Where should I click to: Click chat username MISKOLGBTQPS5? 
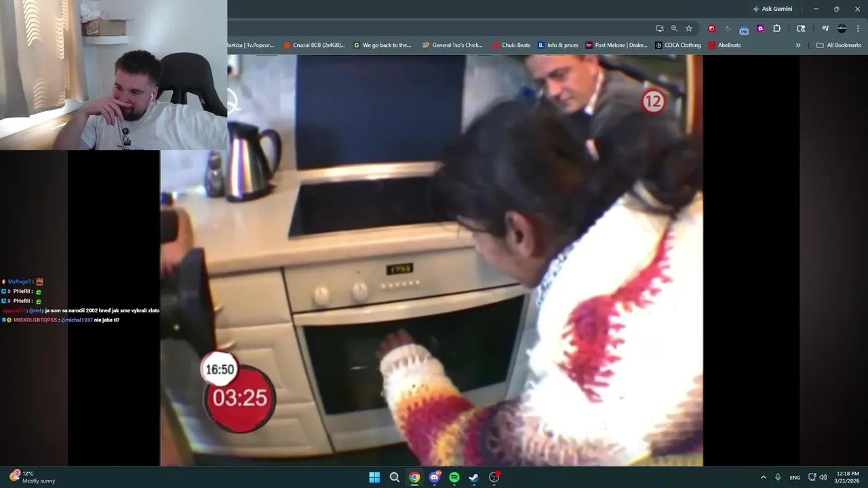(35, 319)
